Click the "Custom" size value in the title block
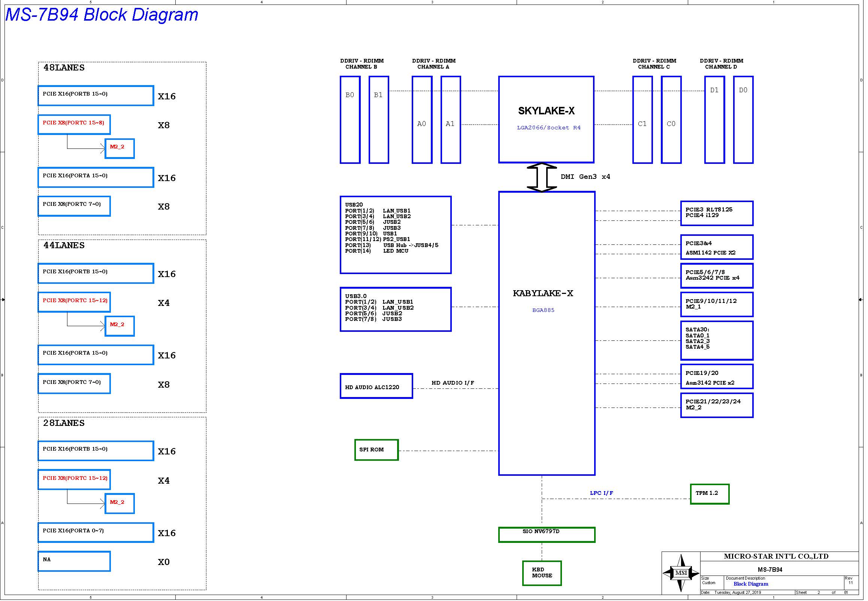The width and height of the screenshot is (868, 601). tap(709, 583)
